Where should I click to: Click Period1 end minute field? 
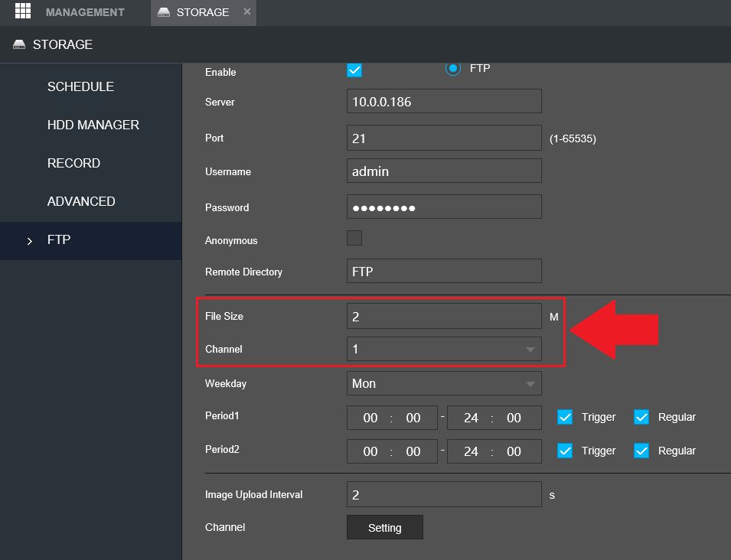pyautogui.click(x=514, y=418)
